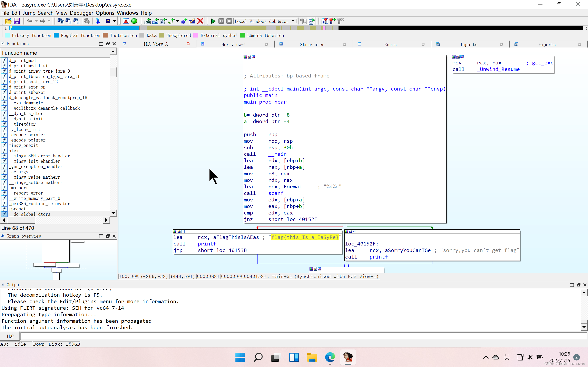Open the Local Windows debugger dropdown
Screen dimensions: 588x367
tap(293, 21)
